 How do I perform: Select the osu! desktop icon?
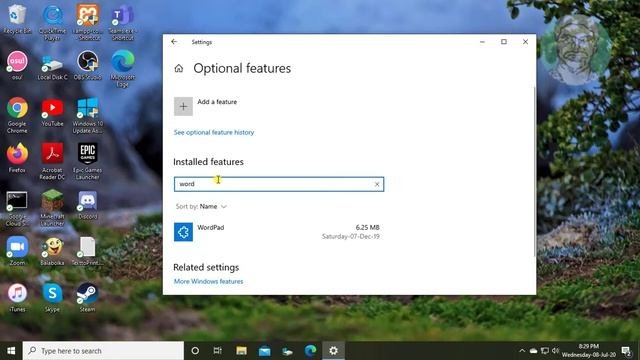tap(17, 65)
